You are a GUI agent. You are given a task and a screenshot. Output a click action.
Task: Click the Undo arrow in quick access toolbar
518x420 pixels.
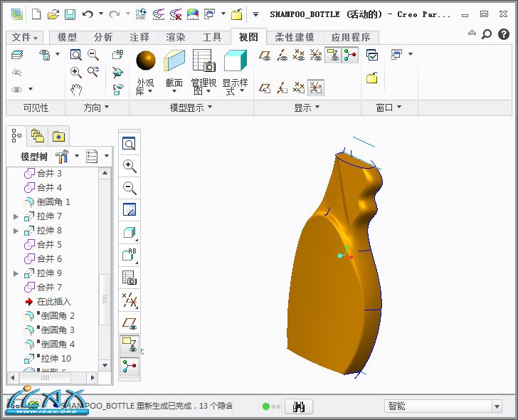tap(88, 14)
